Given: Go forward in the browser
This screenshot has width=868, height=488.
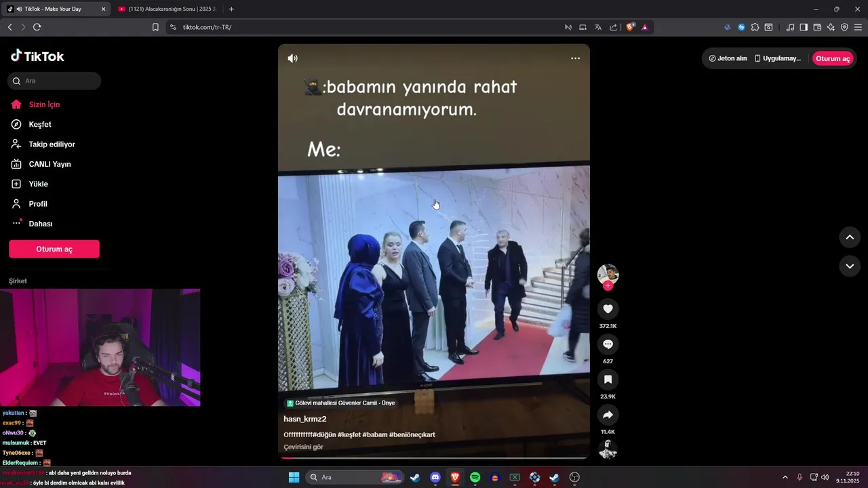Looking at the screenshot, I should point(23,27).
